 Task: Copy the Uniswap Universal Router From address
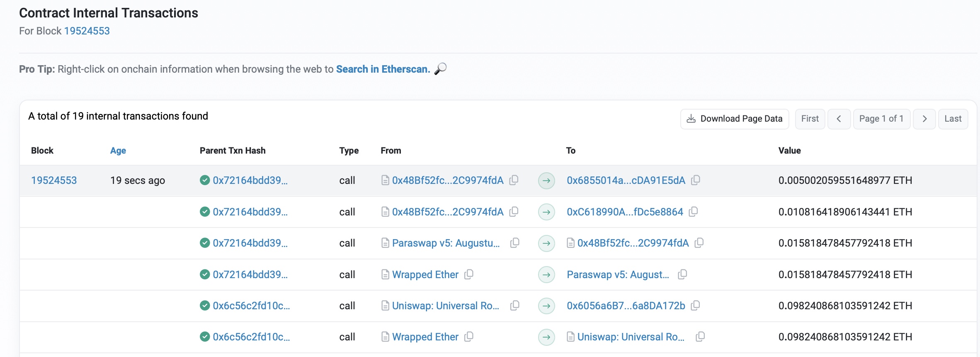click(x=514, y=306)
